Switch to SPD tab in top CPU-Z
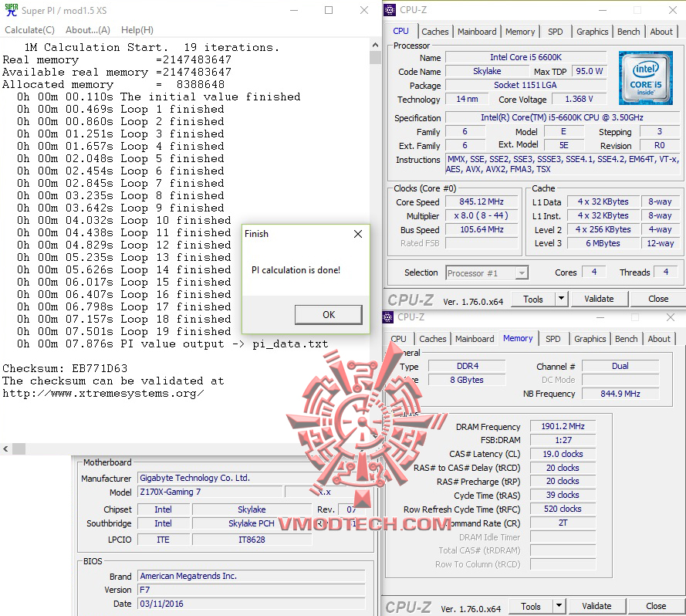The height and width of the screenshot is (616, 686). [555, 32]
